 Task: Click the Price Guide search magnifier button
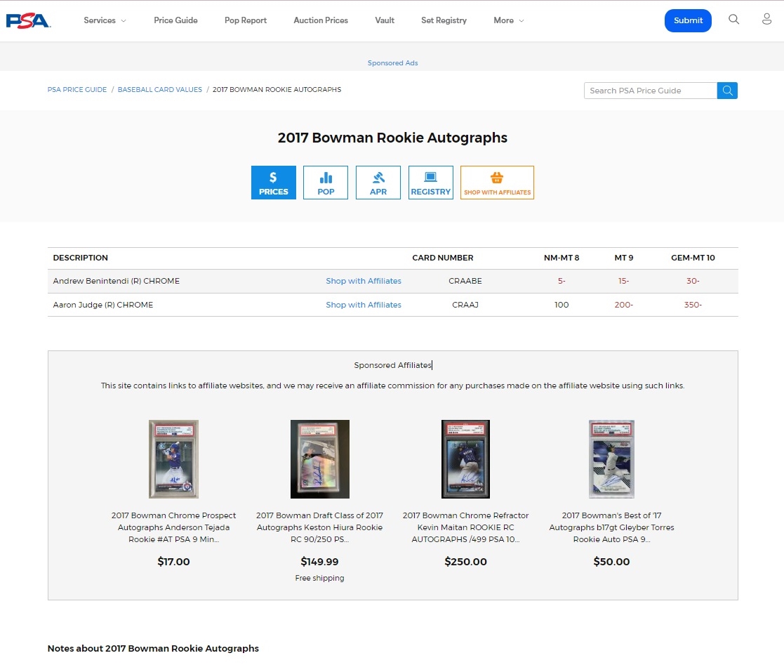click(728, 91)
